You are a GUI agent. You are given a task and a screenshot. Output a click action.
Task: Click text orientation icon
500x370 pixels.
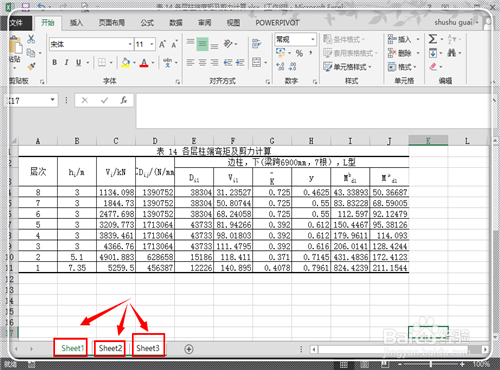[228, 44]
